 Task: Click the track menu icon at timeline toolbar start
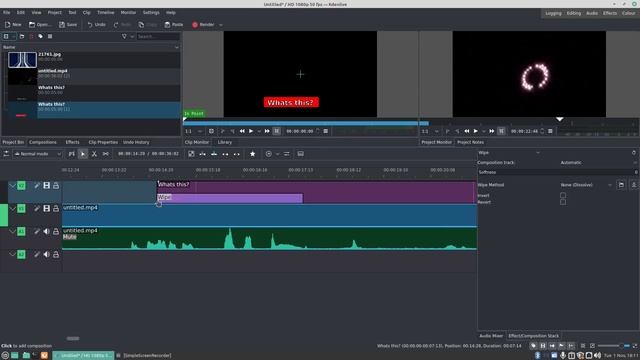pyautogui.click(x=6, y=154)
